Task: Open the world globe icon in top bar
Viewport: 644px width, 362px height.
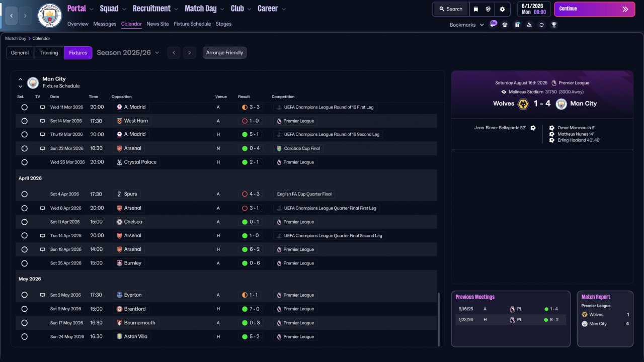Action: (x=488, y=9)
